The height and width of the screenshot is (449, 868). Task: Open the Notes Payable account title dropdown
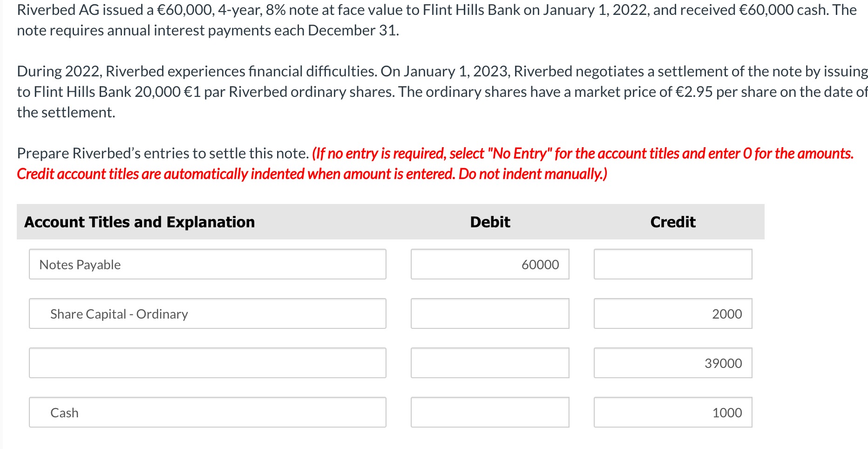click(207, 264)
